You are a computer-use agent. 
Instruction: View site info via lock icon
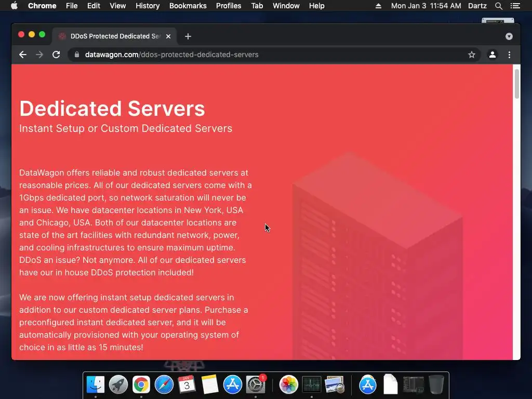click(77, 55)
